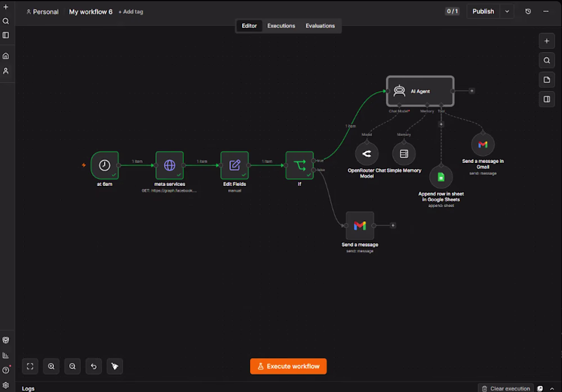Image resolution: width=562 pixels, height=392 pixels.
Task: Click the create new plus icon in left sidebar
Action: pos(6,7)
